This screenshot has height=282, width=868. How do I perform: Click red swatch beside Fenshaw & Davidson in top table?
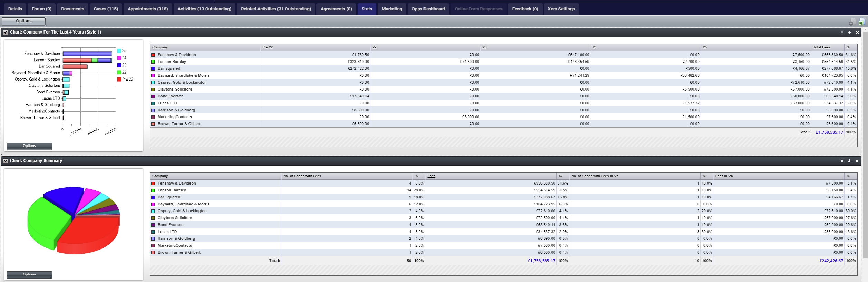[x=153, y=55]
